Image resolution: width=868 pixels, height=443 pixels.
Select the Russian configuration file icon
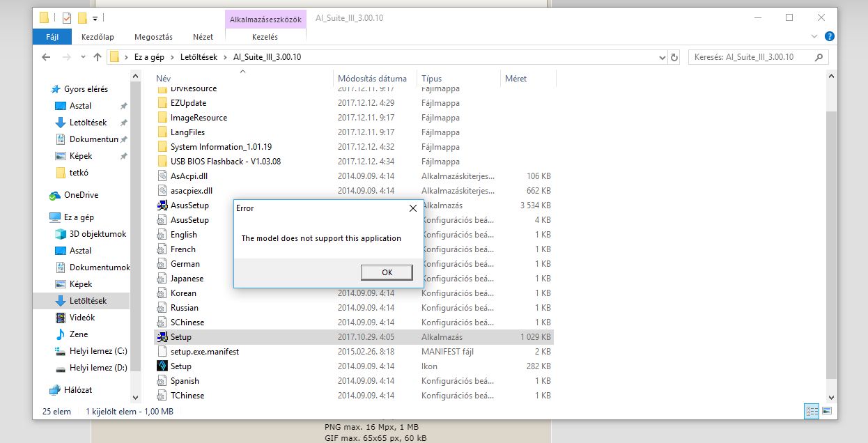tap(162, 308)
